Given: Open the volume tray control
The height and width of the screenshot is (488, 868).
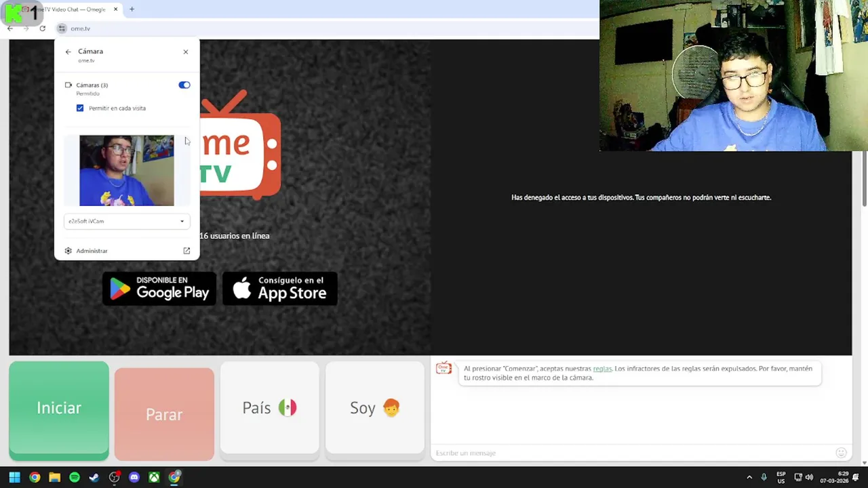Looking at the screenshot, I should [x=809, y=477].
